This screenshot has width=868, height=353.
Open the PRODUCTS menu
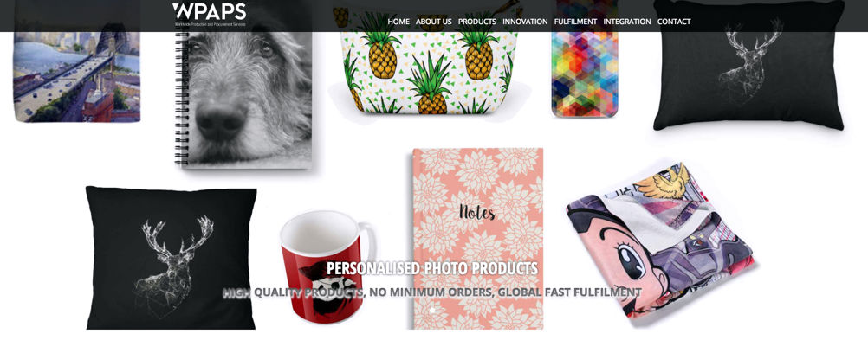(476, 22)
